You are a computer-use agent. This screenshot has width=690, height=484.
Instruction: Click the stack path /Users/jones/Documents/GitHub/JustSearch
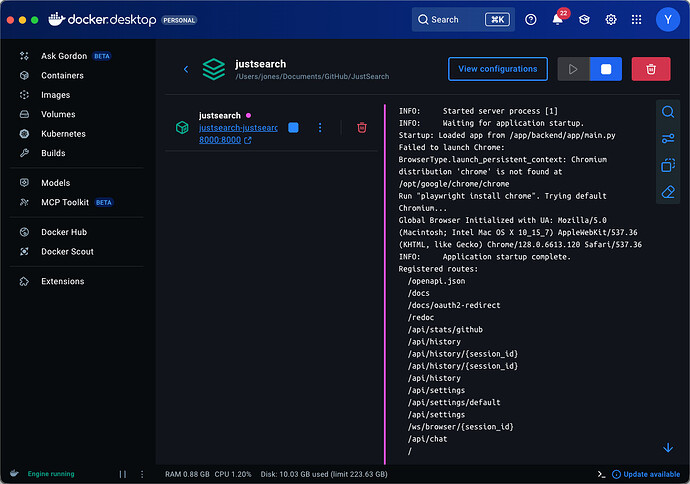(x=312, y=77)
